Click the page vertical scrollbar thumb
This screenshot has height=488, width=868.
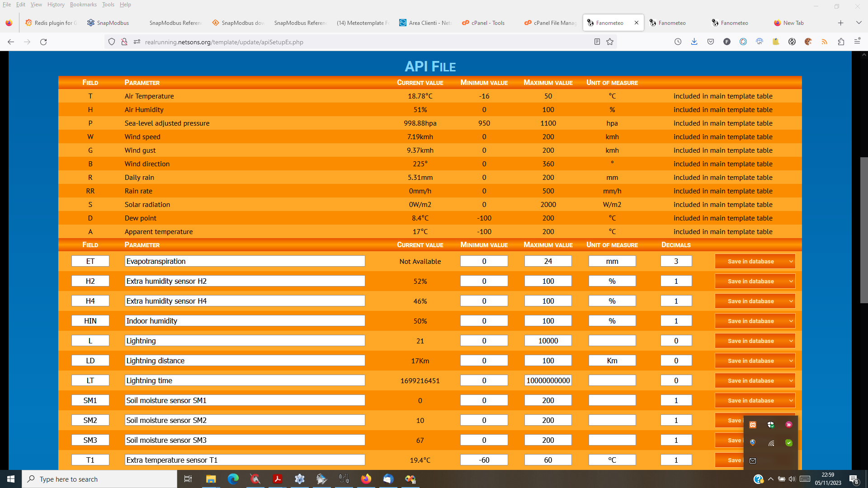(863, 230)
